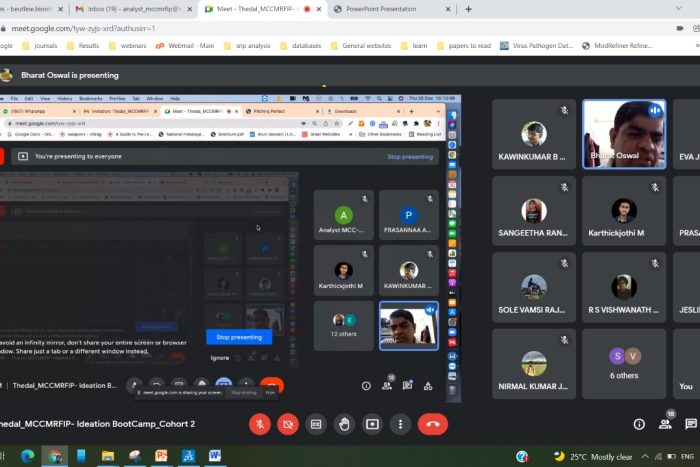Viewport: 700px width, 467px height.
Task: Raise hand in the meeting
Action: (x=344, y=424)
